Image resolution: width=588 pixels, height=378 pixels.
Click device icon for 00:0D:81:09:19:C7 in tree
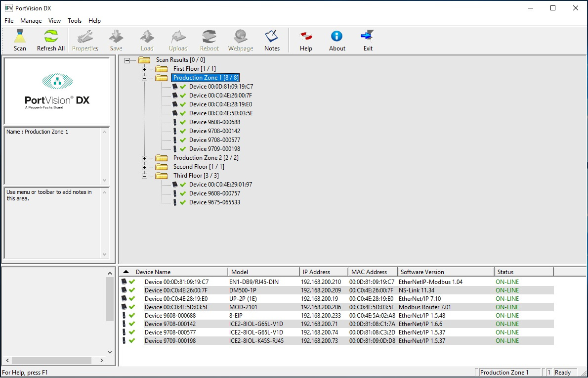point(175,86)
